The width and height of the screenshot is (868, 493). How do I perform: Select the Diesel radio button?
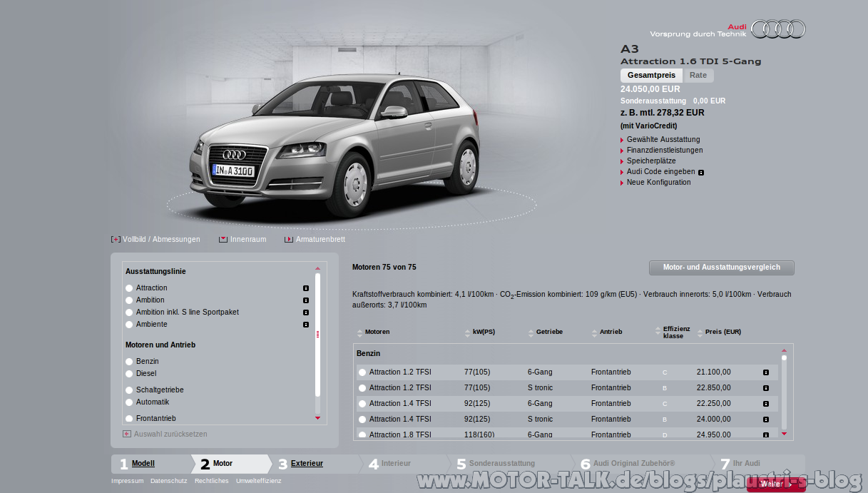tap(129, 374)
